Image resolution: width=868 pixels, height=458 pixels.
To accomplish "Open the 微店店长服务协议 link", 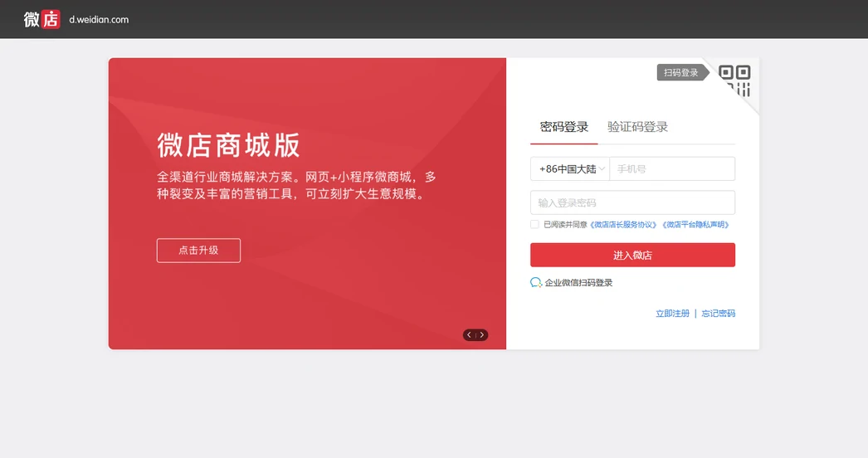I will [624, 225].
